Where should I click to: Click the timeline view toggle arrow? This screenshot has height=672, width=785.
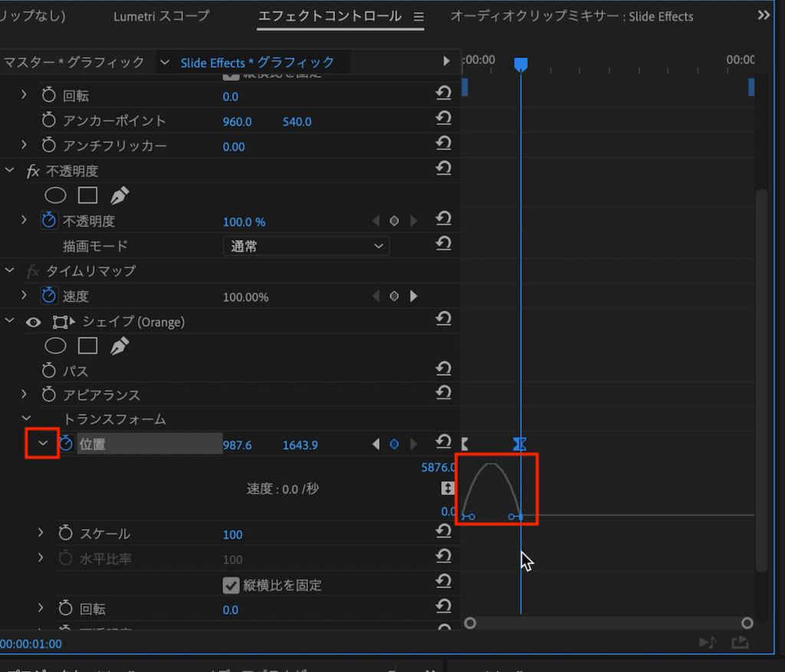coord(446,61)
